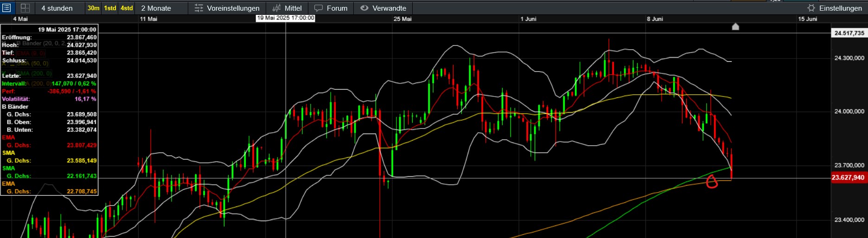Click the candlestick icon next to Mittel
This screenshot has height=238, width=868.
(x=277, y=8)
